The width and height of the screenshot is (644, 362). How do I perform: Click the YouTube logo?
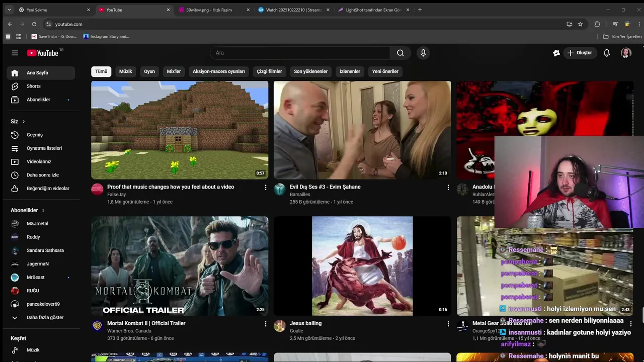pyautogui.click(x=43, y=53)
